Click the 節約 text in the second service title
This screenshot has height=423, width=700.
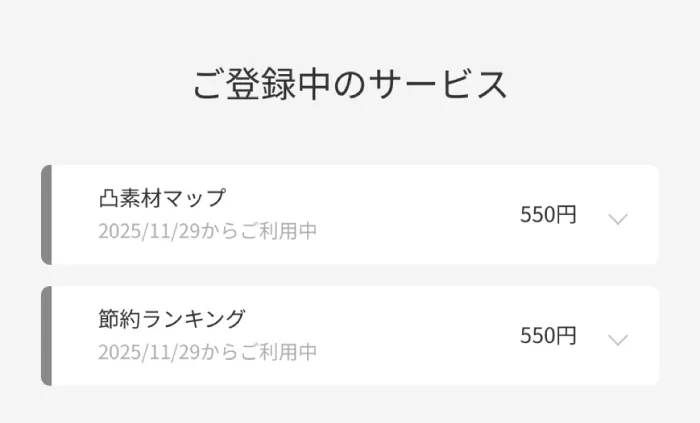coord(120,318)
